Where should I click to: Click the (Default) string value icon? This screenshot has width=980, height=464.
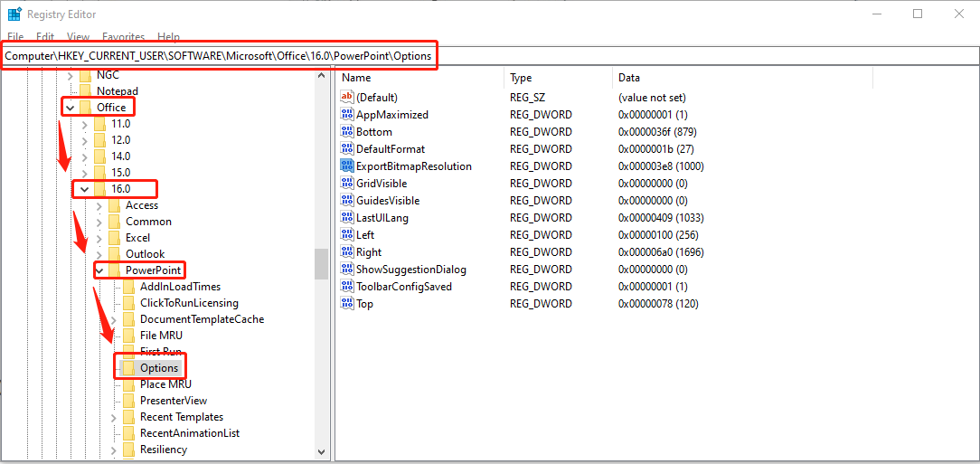tap(347, 98)
